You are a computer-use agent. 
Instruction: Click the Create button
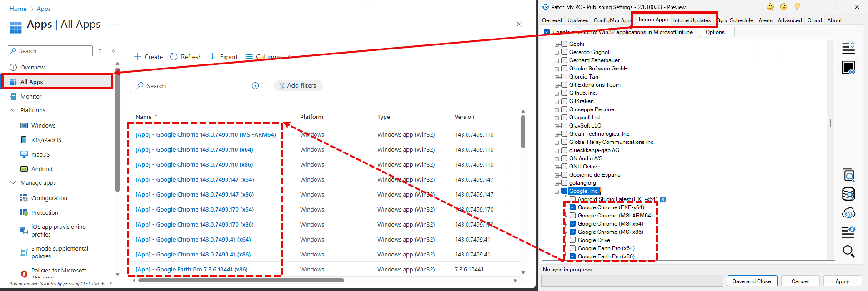[x=148, y=57]
